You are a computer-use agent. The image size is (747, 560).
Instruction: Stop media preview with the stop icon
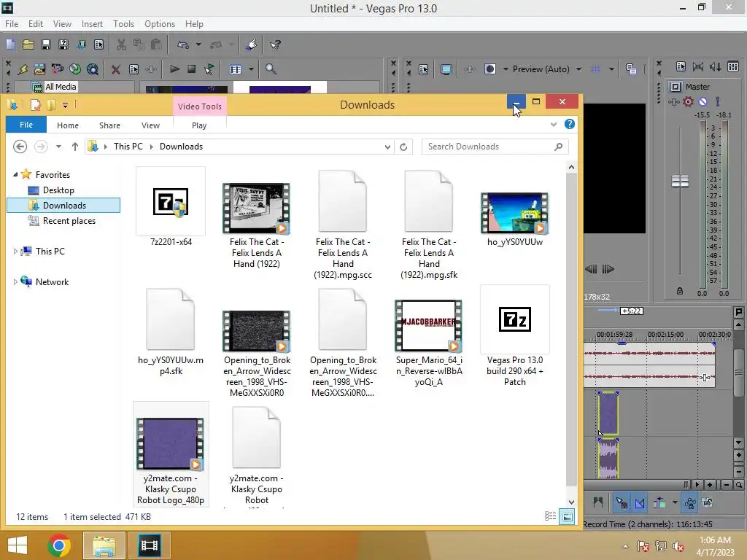pyautogui.click(x=192, y=69)
